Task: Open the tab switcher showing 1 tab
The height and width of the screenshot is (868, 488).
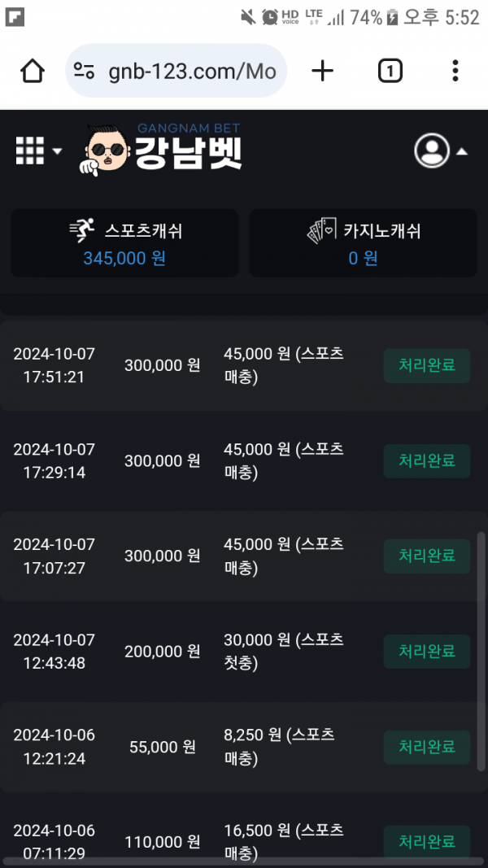Action: coord(390,72)
